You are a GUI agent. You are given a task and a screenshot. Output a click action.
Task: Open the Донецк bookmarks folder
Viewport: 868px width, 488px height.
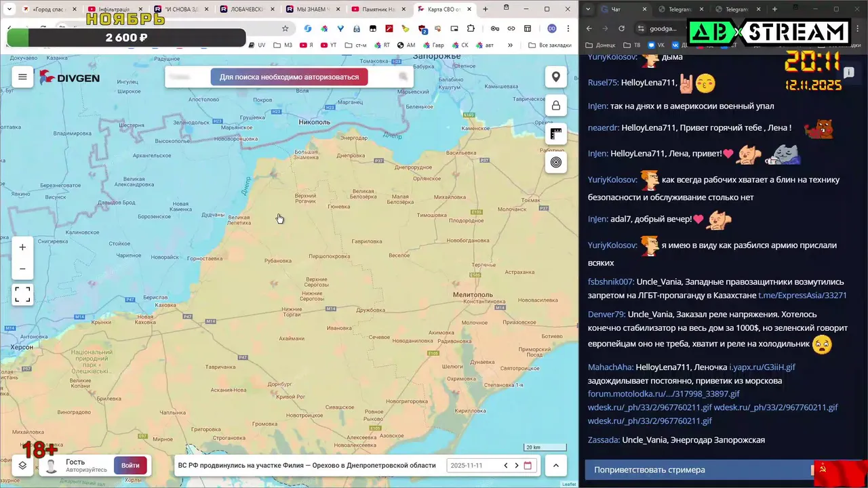pos(601,45)
